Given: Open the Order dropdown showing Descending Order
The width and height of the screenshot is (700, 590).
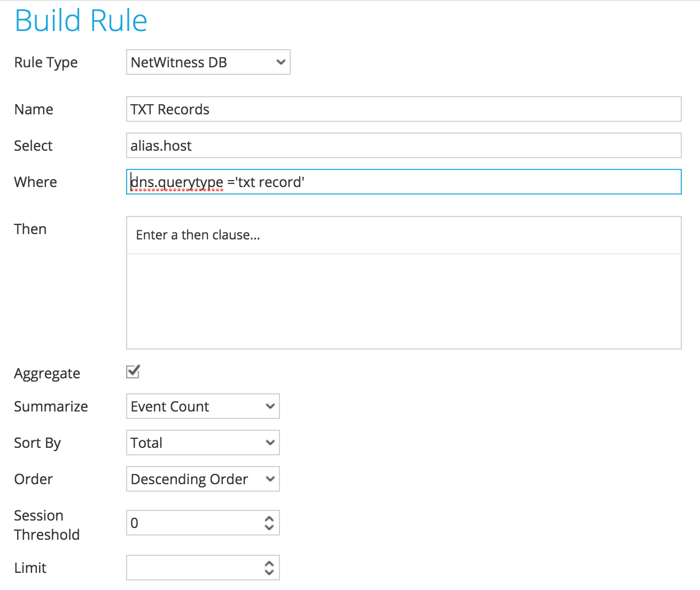Looking at the screenshot, I should pos(203,479).
